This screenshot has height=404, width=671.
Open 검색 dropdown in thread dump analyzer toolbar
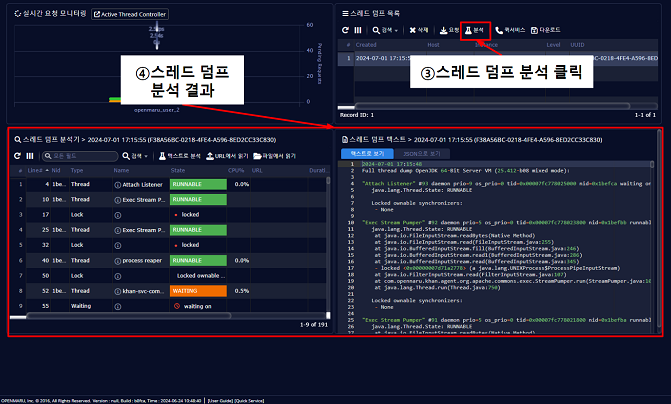(135, 156)
